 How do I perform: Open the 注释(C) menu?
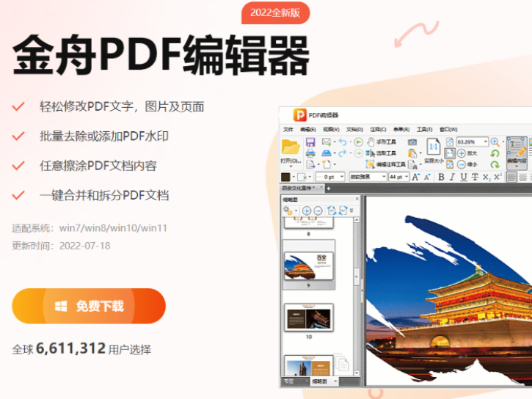[378, 130]
